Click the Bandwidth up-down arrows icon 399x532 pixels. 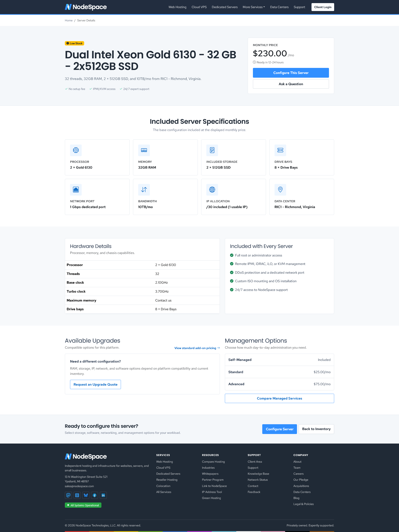(144, 190)
